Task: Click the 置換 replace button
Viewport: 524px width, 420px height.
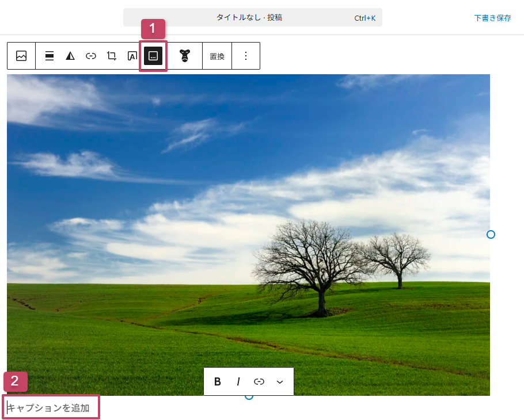Action: tap(217, 56)
